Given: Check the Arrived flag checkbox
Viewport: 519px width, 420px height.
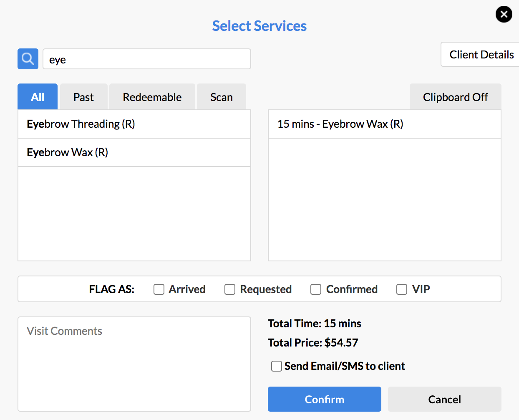Looking at the screenshot, I should (x=159, y=289).
